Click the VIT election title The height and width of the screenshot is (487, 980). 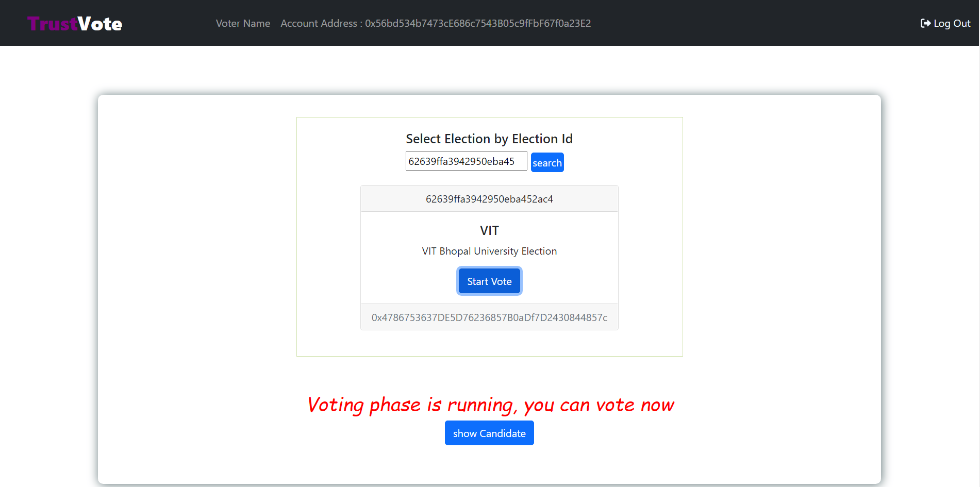coord(489,230)
